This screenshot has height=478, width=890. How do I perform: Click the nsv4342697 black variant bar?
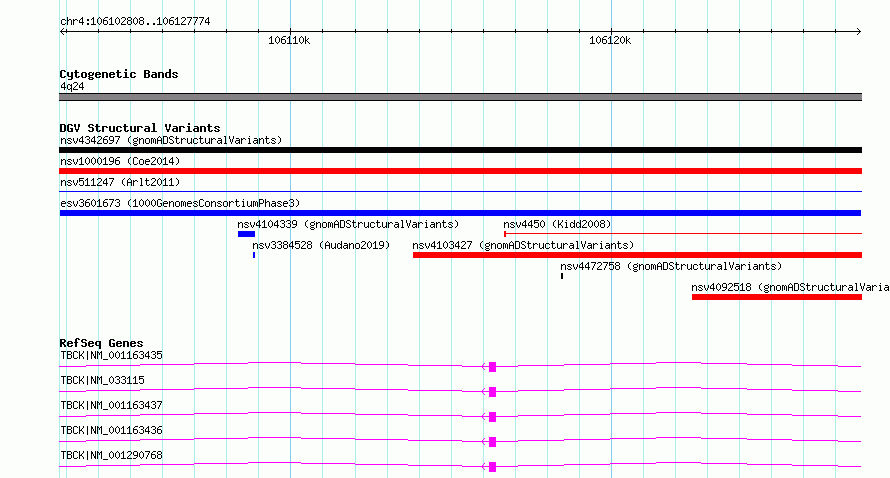coord(460,150)
